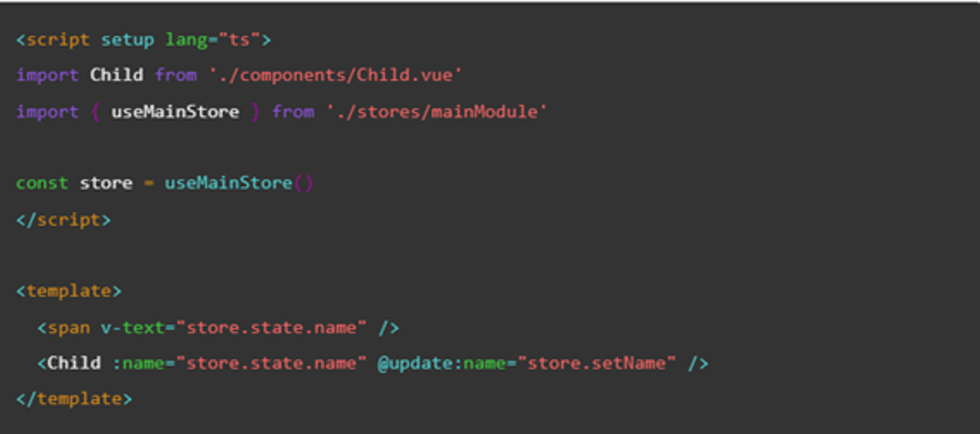Click the "store.setName" handler value
The width and height of the screenshot is (980, 434).
pyautogui.click(x=597, y=363)
